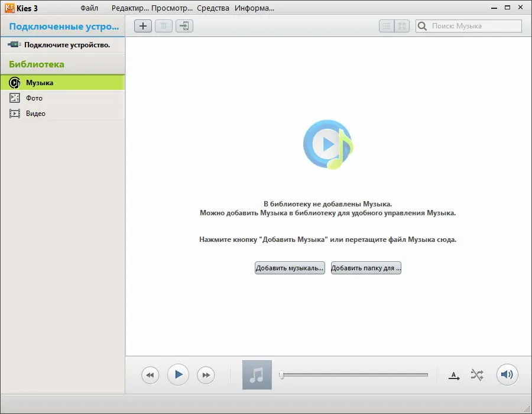The width and height of the screenshot is (532, 414).
Task: Click the transfer-to-device toolbar icon
Action: (x=184, y=26)
